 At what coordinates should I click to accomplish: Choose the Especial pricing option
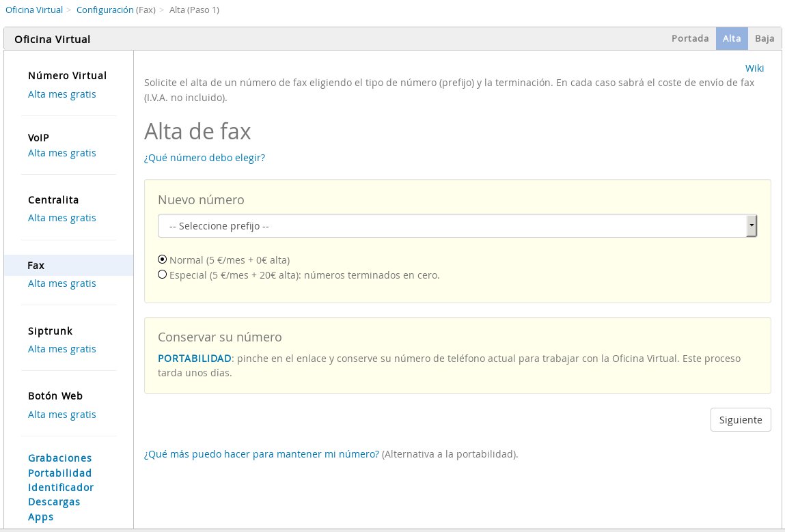(163, 274)
